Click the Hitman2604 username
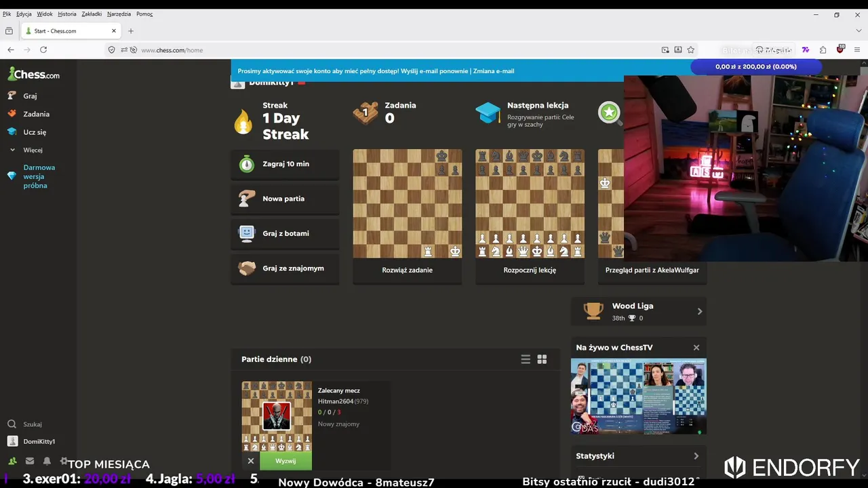This screenshot has width=868, height=488. click(336, 401)
